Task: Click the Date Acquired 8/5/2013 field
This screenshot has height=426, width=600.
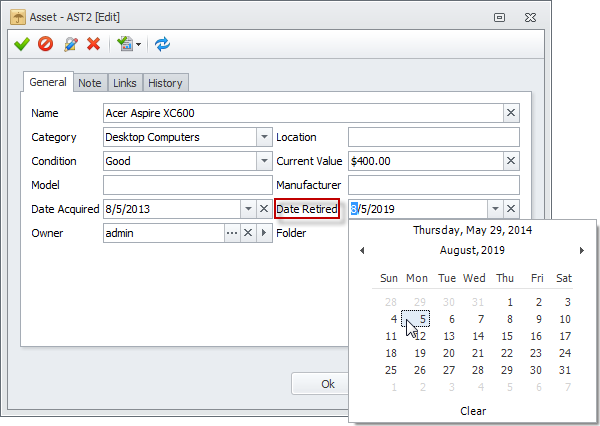Action: pos(172,209)
